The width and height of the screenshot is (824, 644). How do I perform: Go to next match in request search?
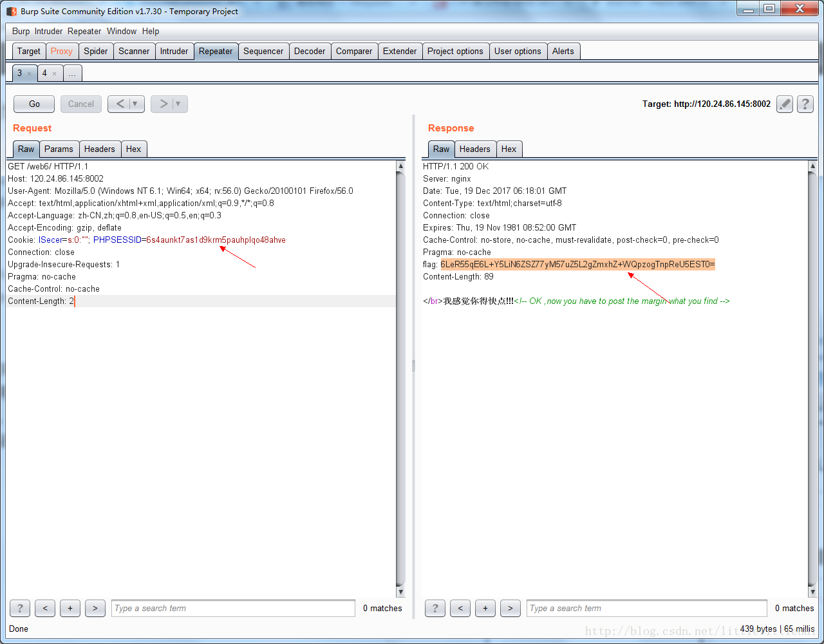pyautogui.click(x=95, y=608)
